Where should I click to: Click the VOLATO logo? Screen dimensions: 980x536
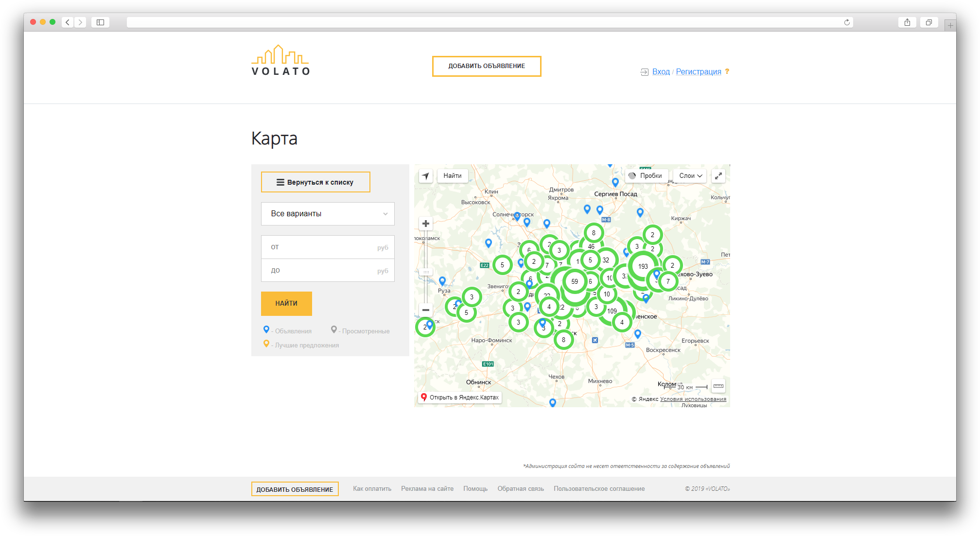[x=280, y=60]
